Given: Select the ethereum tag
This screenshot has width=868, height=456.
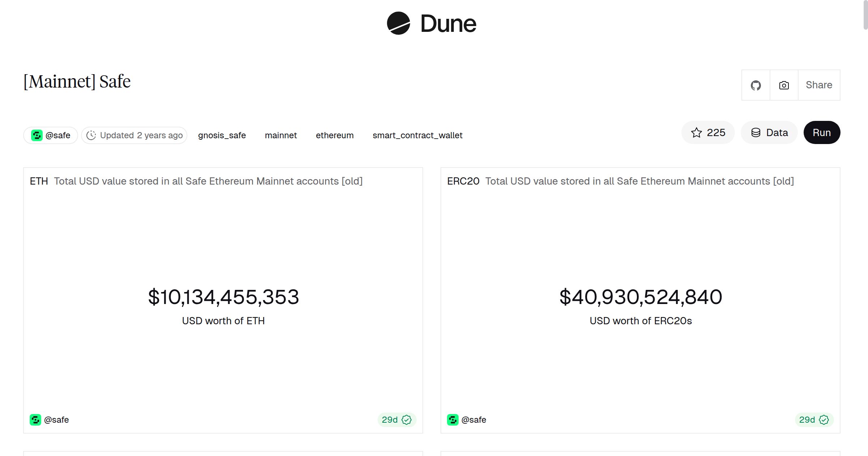Looking at the screenshot, I should click(x=335, y=135).
